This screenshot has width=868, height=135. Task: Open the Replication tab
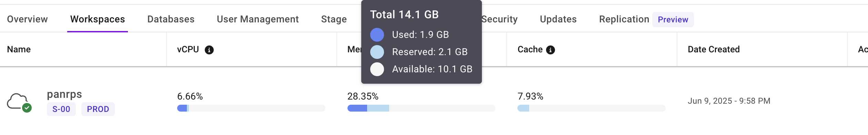[x=624, y=19]
